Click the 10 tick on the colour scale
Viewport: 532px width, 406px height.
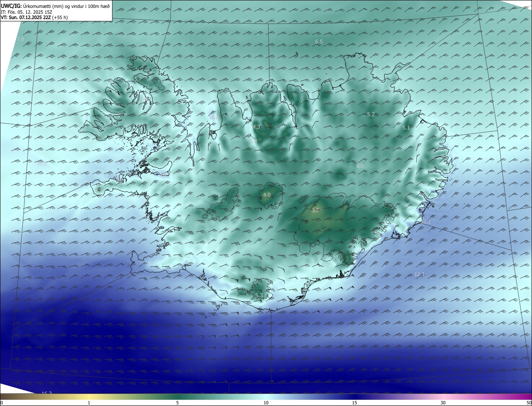[x=266, y=403]
